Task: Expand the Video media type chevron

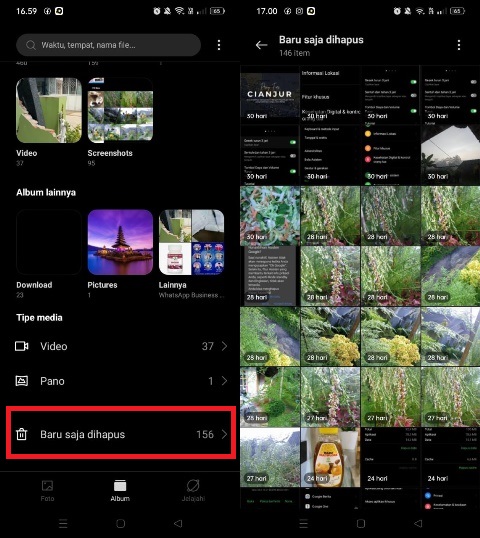Action: point(224,346)
